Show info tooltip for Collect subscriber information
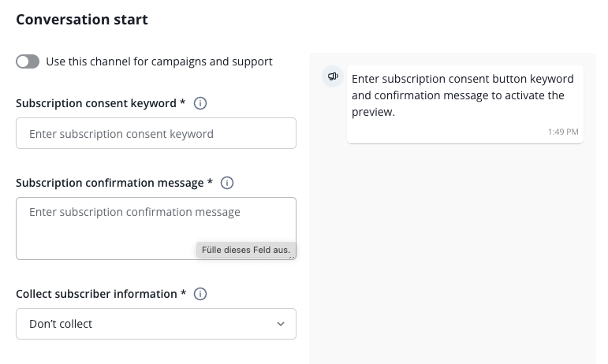The width and height of the screenshot is (608, 364). point(200,294)
